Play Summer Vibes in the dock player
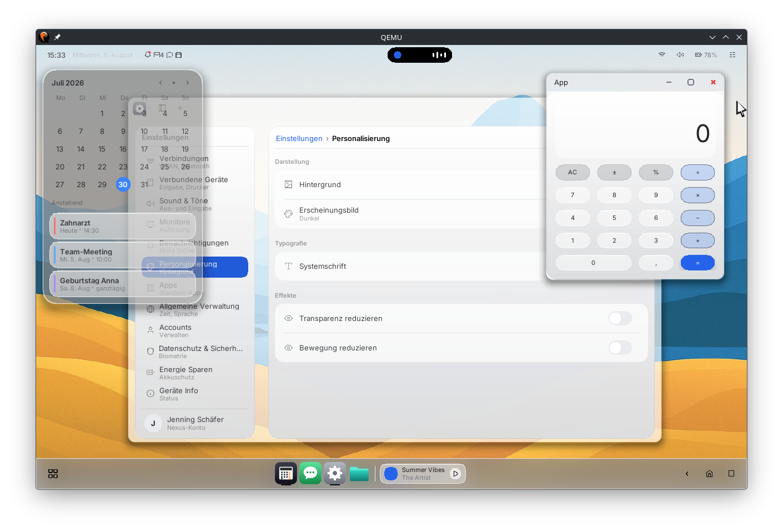 click(456, 474)
